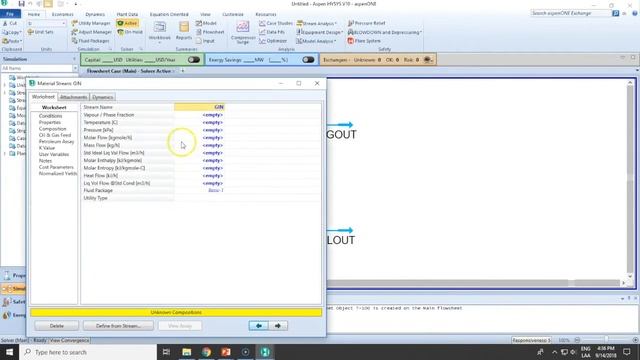Save the case from quick access toolbar
Viewport: 640px width, 360px height.
(21, 4)
